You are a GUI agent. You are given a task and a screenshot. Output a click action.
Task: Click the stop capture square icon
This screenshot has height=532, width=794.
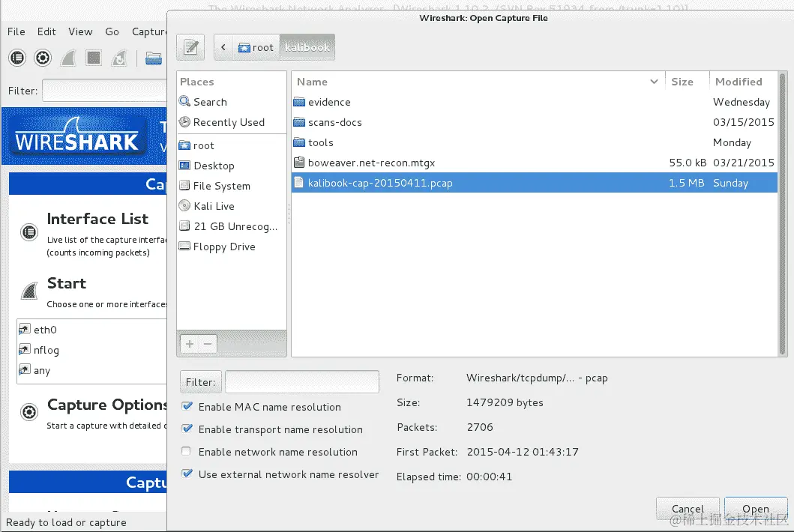click(x=93, y=58)
